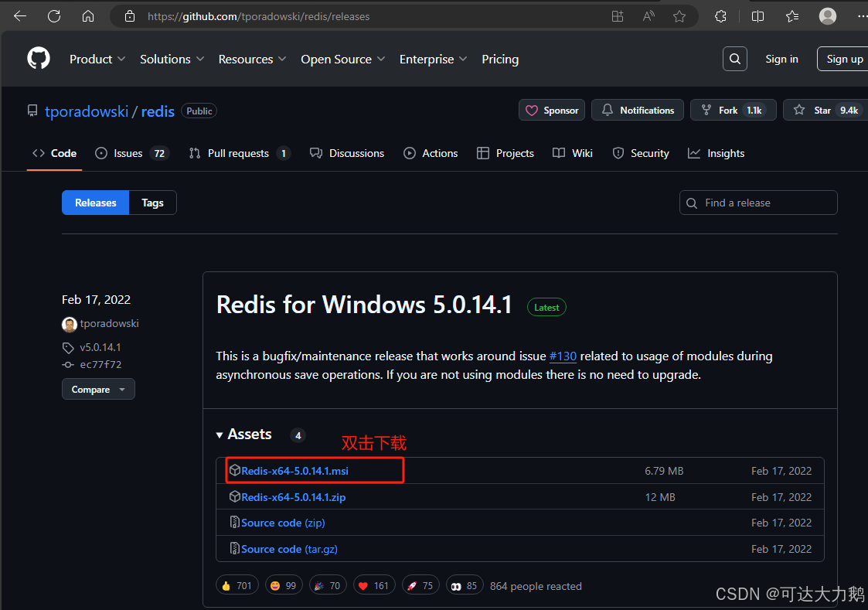The image size is (868, 610).
Task: Click the GitHub octocat logo
Action: click(x=38, y=58)
